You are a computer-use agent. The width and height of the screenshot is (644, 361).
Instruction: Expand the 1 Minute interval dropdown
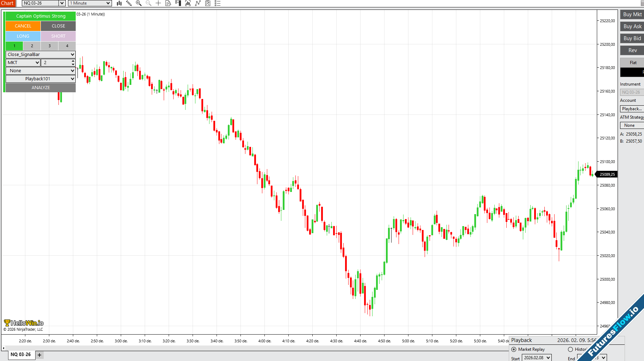(x=90, y=3)
